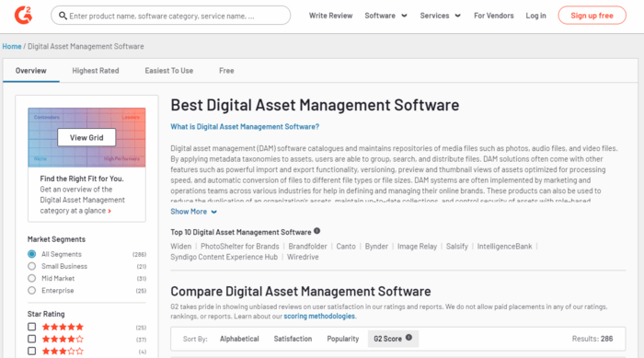Go to Home breadcrumb link
The height and width of the screenshot is (358, 644).
[12, 46]
